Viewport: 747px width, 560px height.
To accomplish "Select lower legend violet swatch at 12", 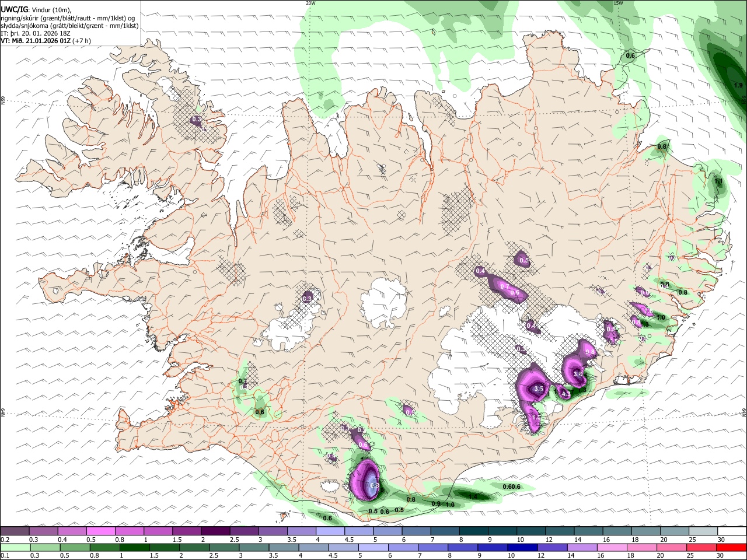I will coord(551,548).
